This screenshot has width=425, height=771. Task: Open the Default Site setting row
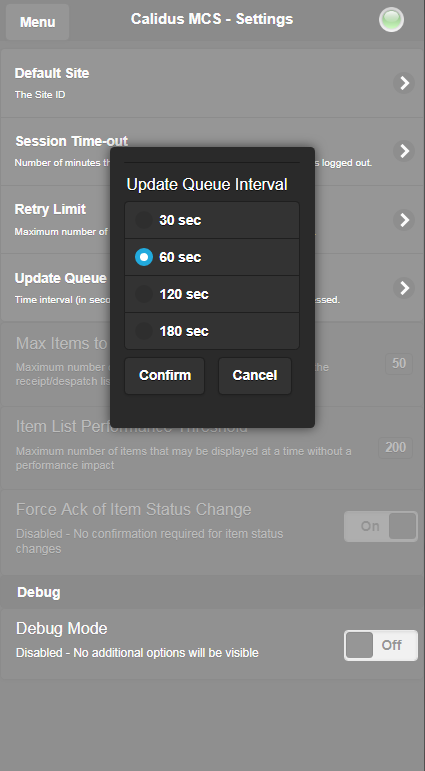212,83
